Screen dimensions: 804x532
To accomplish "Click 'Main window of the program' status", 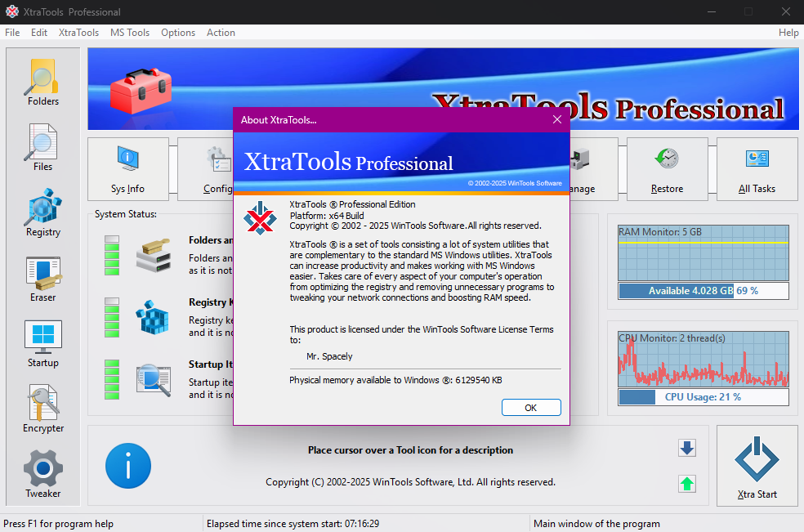I will tap(596, 524).
